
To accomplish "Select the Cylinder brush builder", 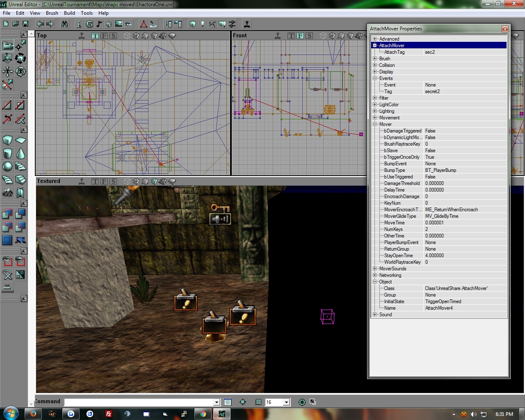I will tap(7, 153).
